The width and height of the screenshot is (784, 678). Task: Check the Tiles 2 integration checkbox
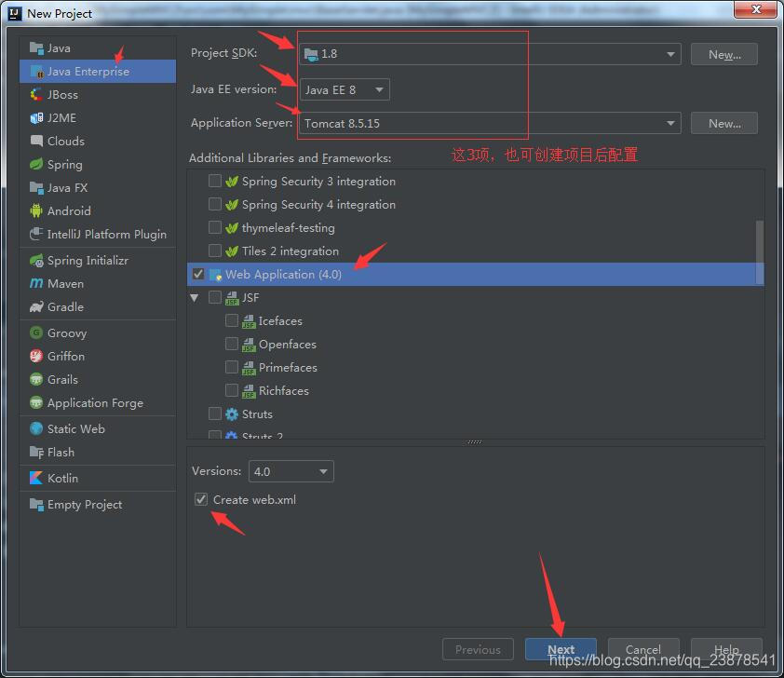215,251
